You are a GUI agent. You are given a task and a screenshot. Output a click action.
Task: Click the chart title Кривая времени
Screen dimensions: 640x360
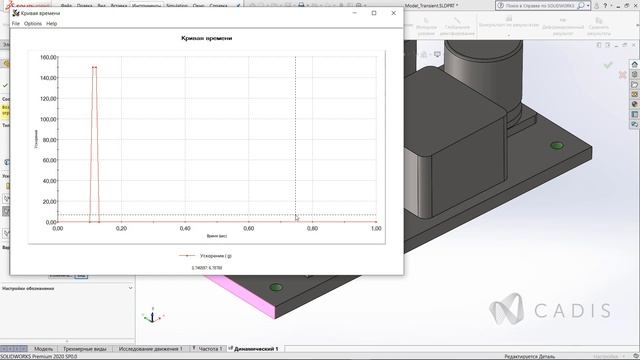(x=207, y=38)
